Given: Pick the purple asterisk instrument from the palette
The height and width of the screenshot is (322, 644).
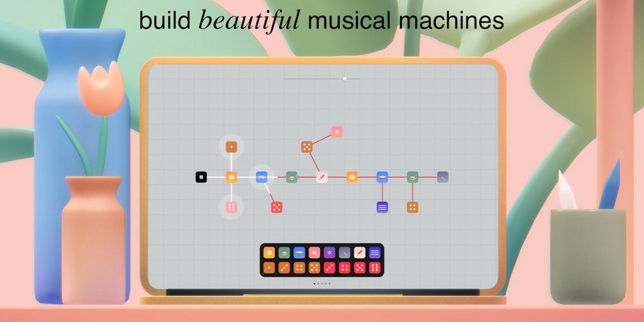Looking at the screenshot, I should [330, 253].
